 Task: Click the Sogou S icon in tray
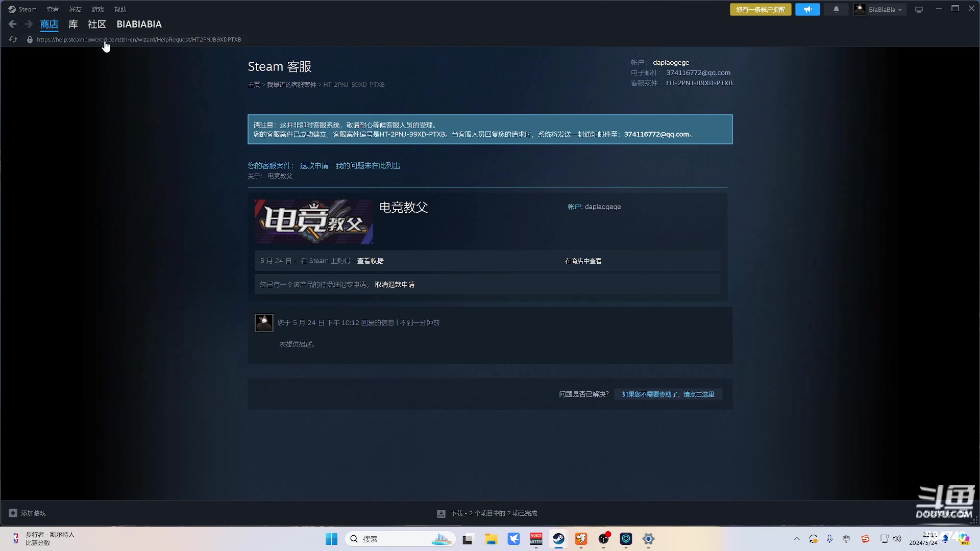point(865,539)
